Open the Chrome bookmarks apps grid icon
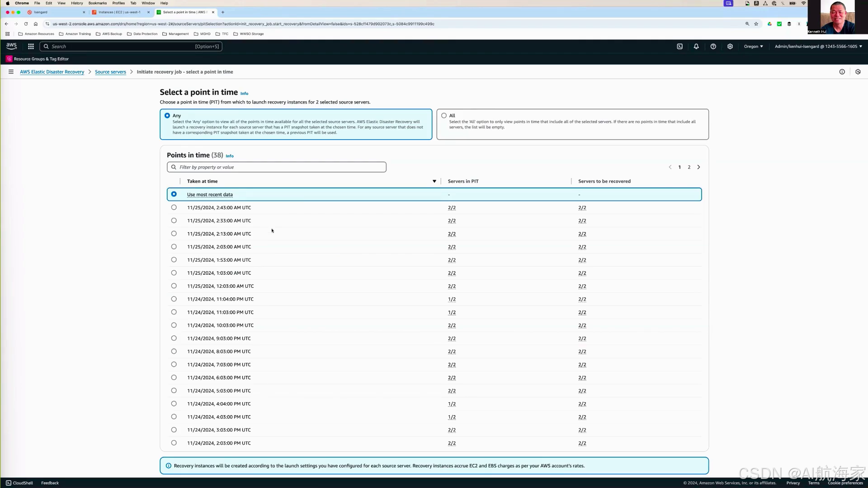868x488 pixels. point(7,34)
